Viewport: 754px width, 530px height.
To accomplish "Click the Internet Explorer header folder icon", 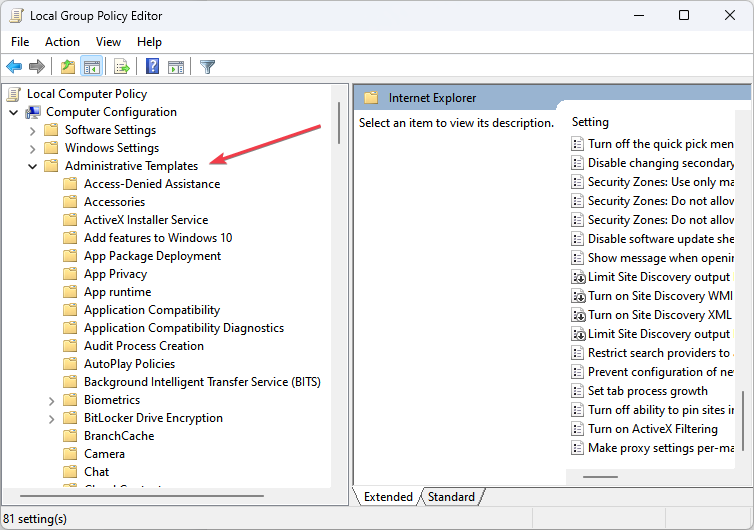I will (371, 98).
